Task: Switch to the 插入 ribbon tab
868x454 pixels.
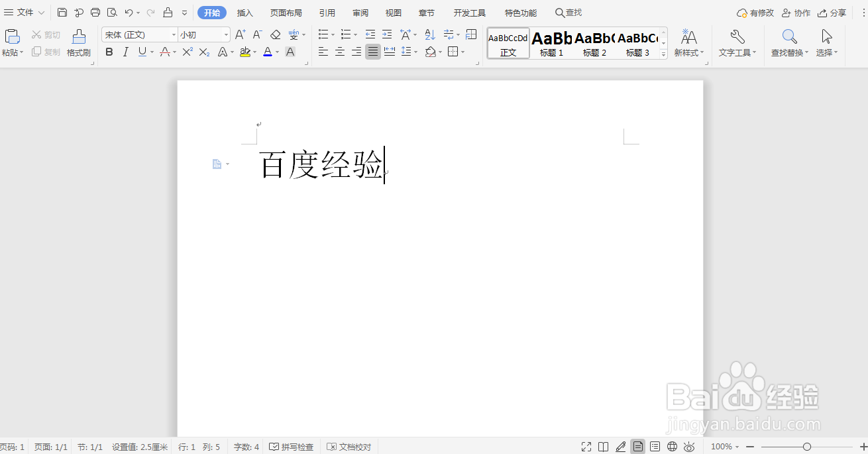Action: (x=244, y=13)
